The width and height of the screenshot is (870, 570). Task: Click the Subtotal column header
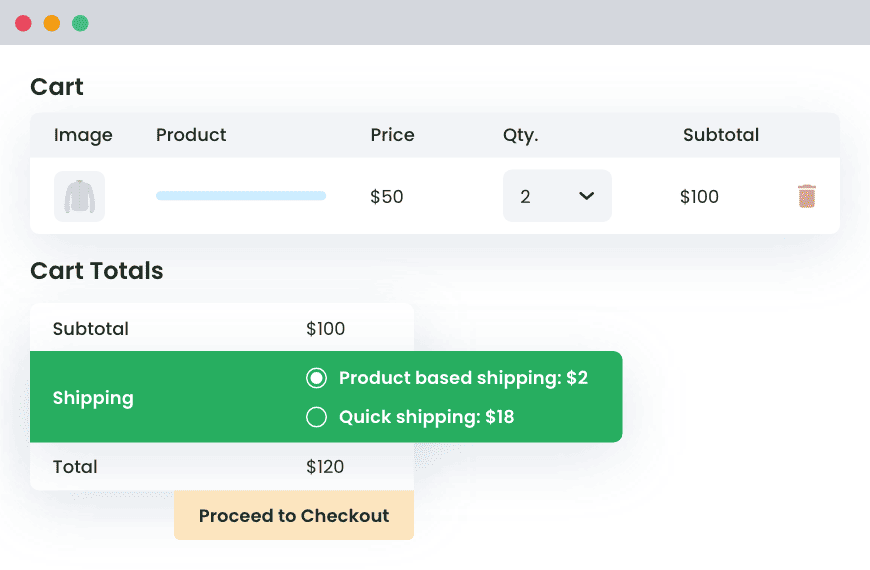pyautogui.click(x=720, y=135)
